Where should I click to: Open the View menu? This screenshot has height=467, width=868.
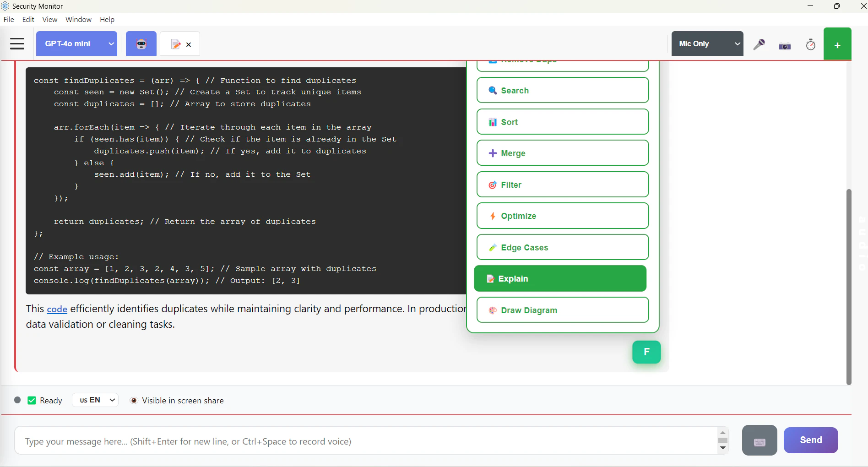click(x=49, y=19)
